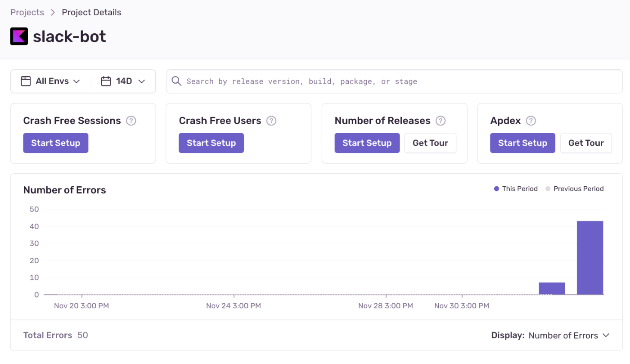The width and height of the screenshot is (630, 364).
Task: Click the Apdex heading
Action: click(505, 121)
